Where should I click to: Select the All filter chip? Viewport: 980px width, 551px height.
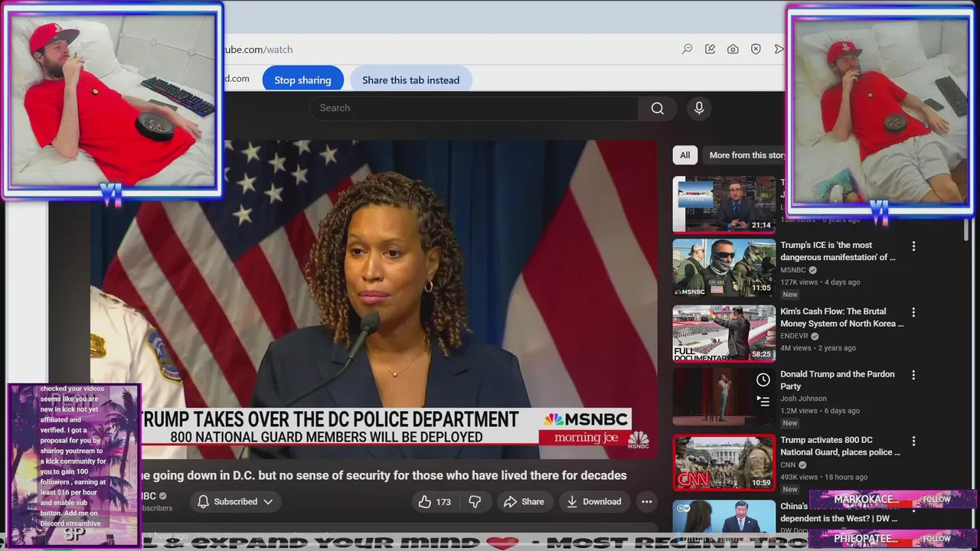coord(684,155)
